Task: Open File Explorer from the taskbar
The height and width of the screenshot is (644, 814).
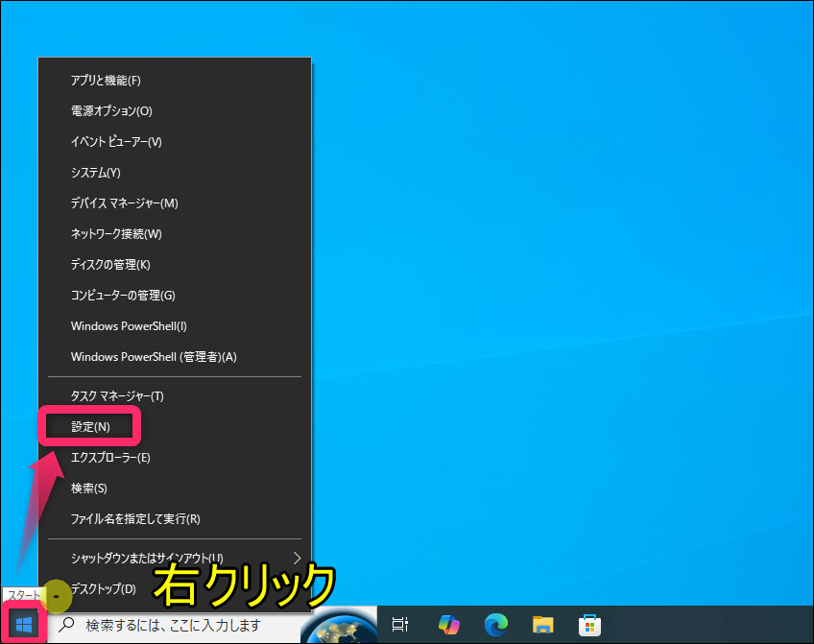Action: [543, 626]
